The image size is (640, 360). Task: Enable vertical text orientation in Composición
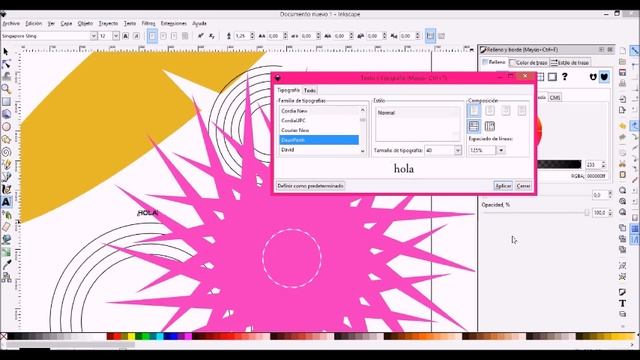click(490, 126)
